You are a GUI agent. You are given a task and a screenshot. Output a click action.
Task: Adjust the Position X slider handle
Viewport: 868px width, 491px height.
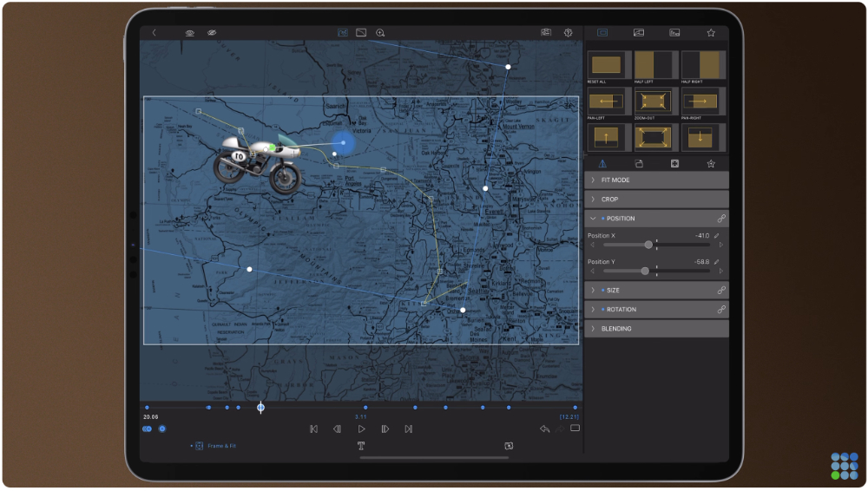pyautogui.click(x=648, y=245)
